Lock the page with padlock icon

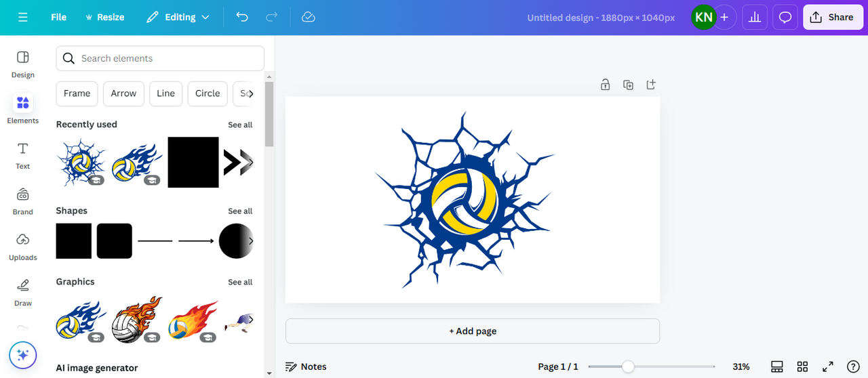pos(605,85)
